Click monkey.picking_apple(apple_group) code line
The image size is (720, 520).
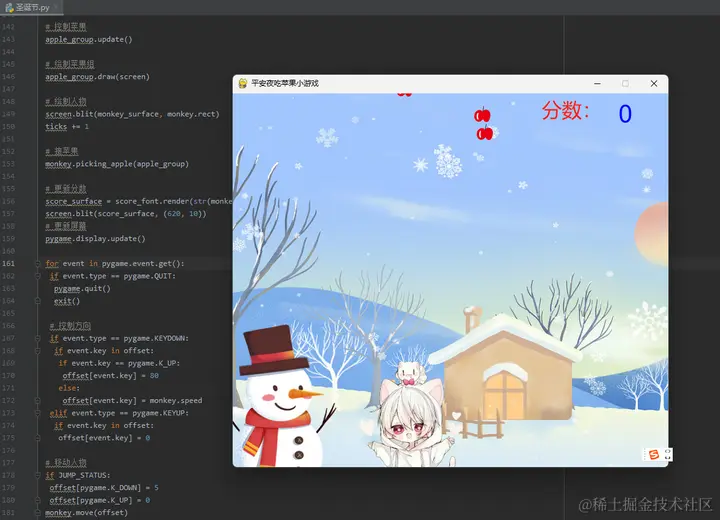tap(117, 164)
